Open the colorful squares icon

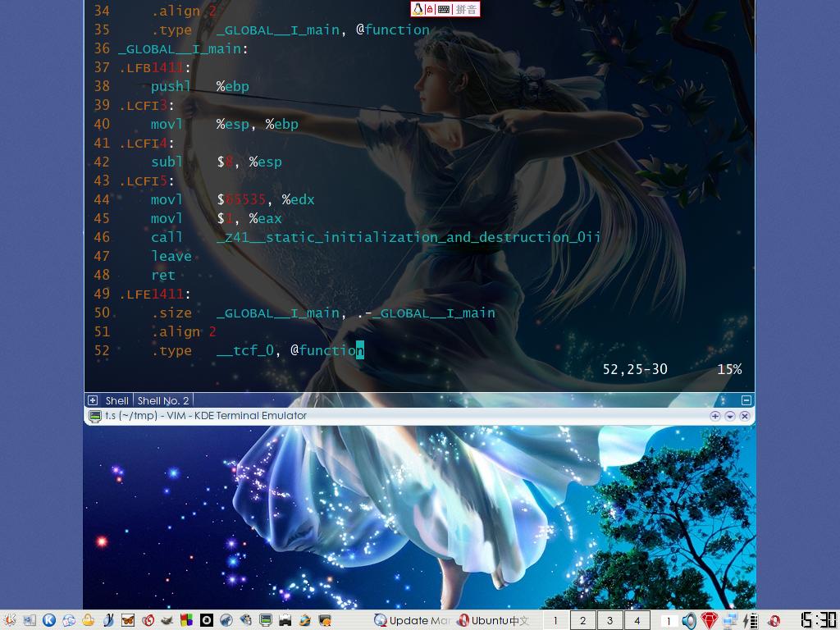coord(186,620)
